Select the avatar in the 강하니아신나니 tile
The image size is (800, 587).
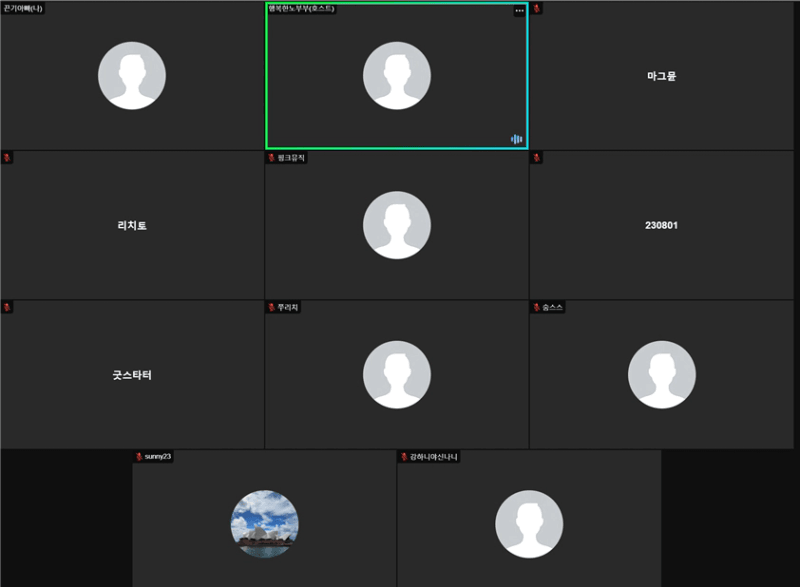[529, 524]
